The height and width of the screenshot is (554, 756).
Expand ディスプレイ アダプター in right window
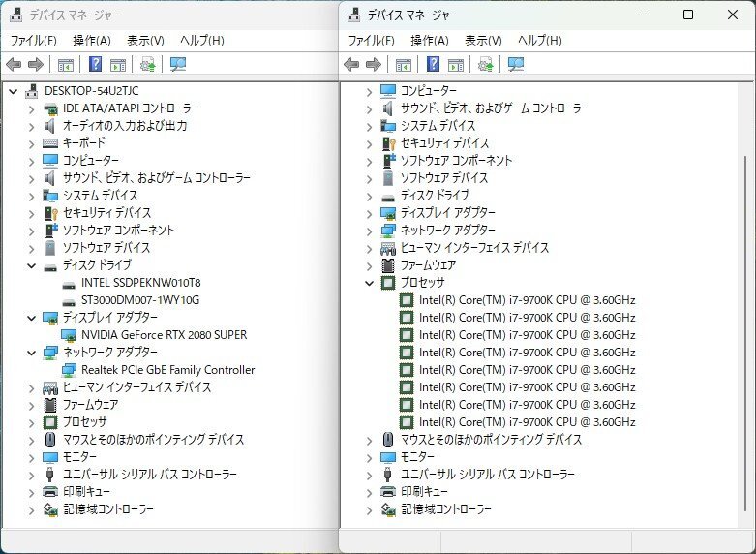click(x=370, y=214)
